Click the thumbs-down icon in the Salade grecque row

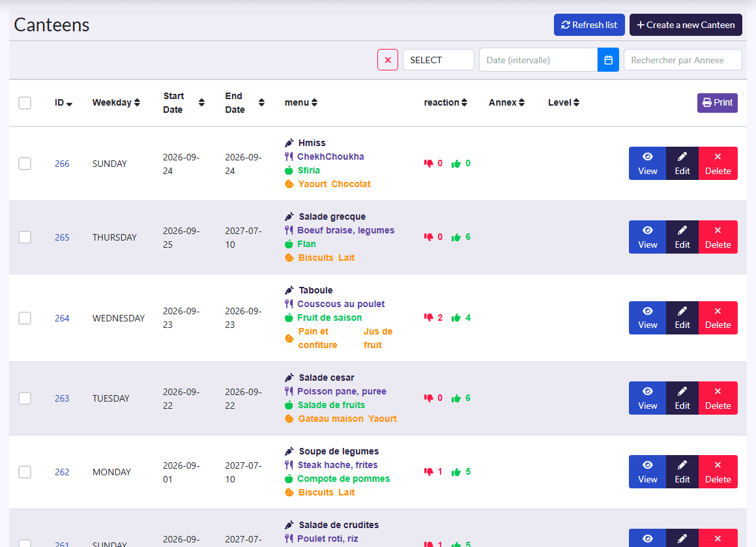429,237
